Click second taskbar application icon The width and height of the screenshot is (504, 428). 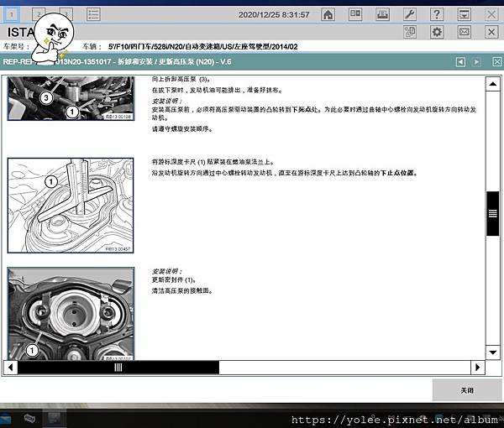(x=29, y=419)
